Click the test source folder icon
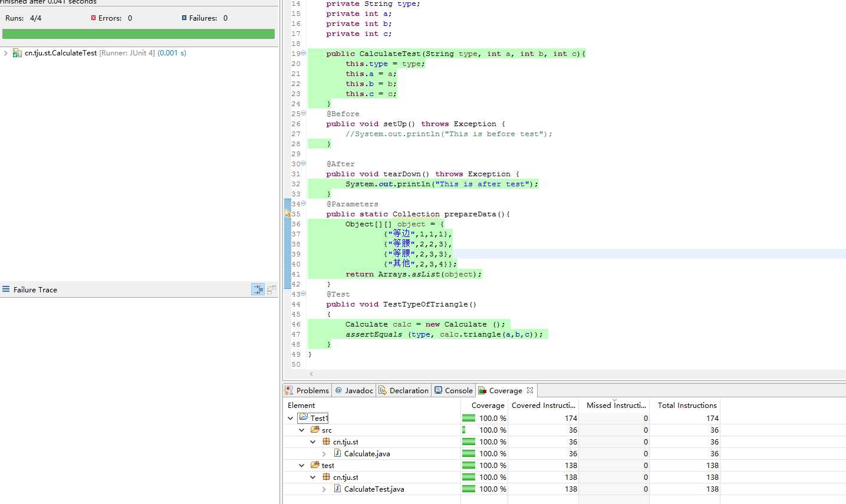The image size is (846, 504). coord(315,465)
